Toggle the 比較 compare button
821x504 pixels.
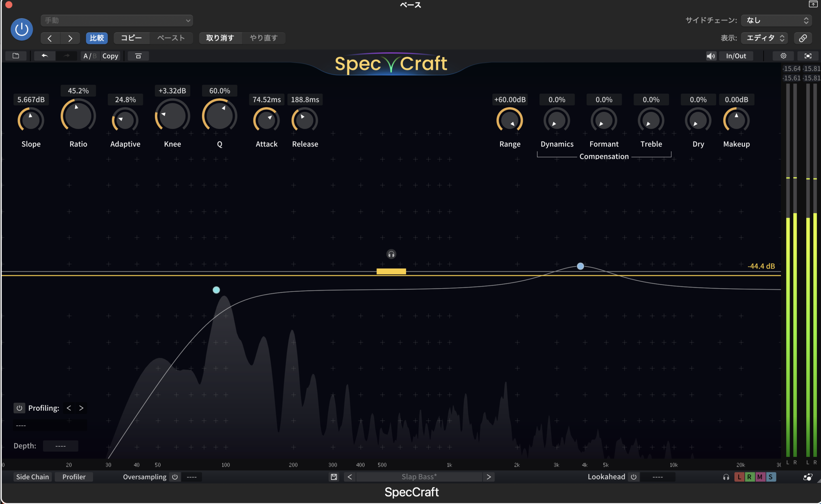coord(97,38)
